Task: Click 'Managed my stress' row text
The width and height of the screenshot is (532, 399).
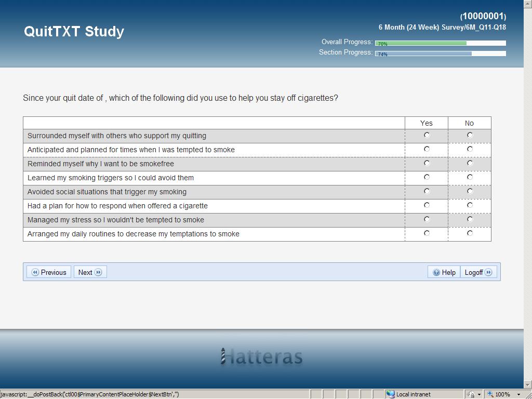Action: [116, 220]
